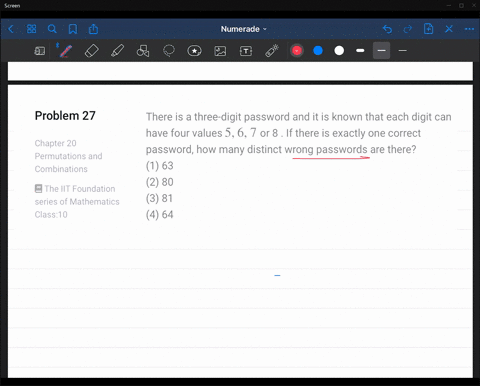Pick the red pen color
The image size is (480, 386).
(297, 51)
